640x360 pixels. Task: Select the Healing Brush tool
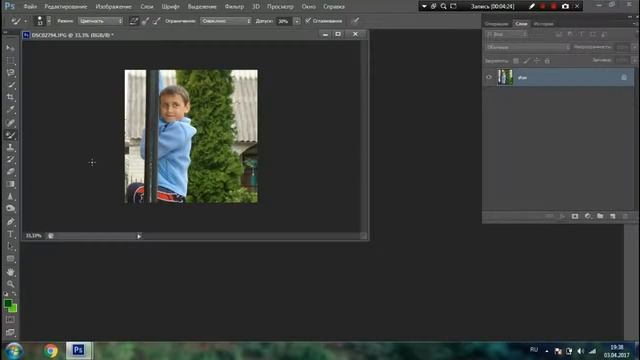coord(10,122)
